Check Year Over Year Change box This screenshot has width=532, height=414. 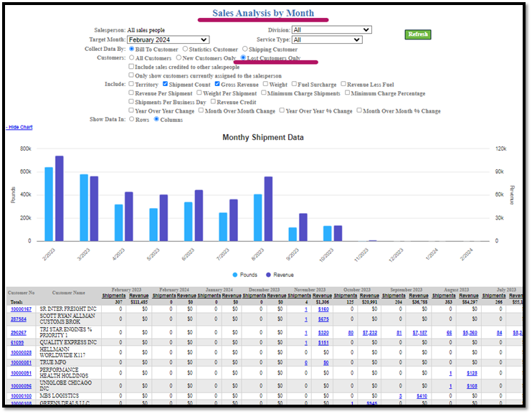(x=131, y=110)
